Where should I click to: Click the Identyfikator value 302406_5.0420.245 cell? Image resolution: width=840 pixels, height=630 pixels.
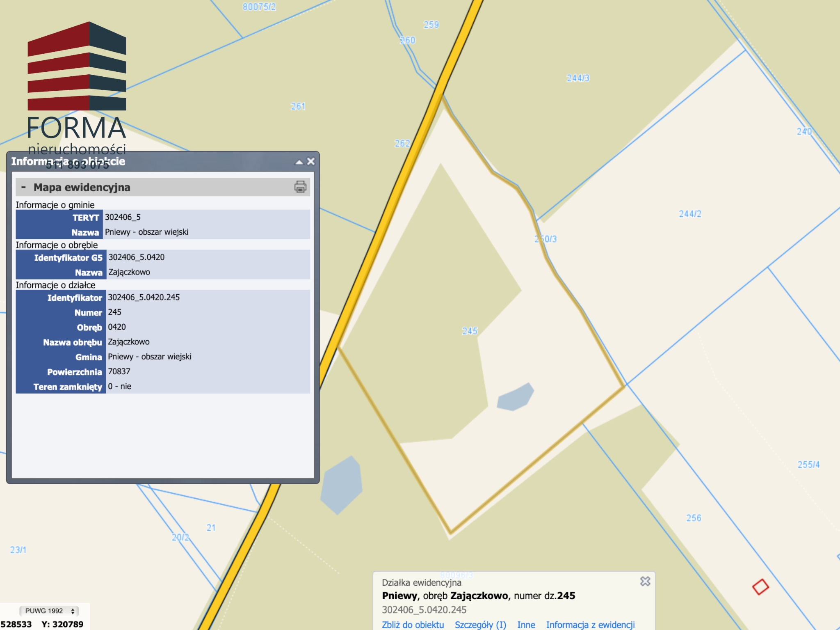click(x=144, y=298)
